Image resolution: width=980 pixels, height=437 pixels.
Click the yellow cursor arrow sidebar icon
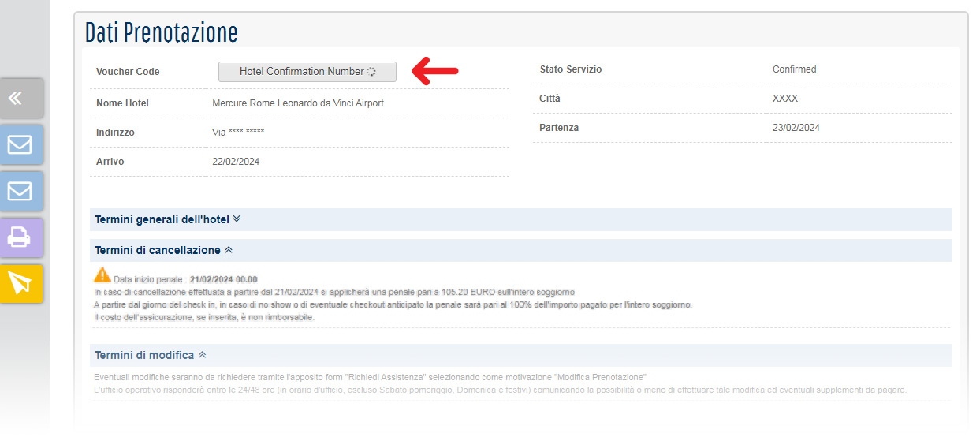20,283
